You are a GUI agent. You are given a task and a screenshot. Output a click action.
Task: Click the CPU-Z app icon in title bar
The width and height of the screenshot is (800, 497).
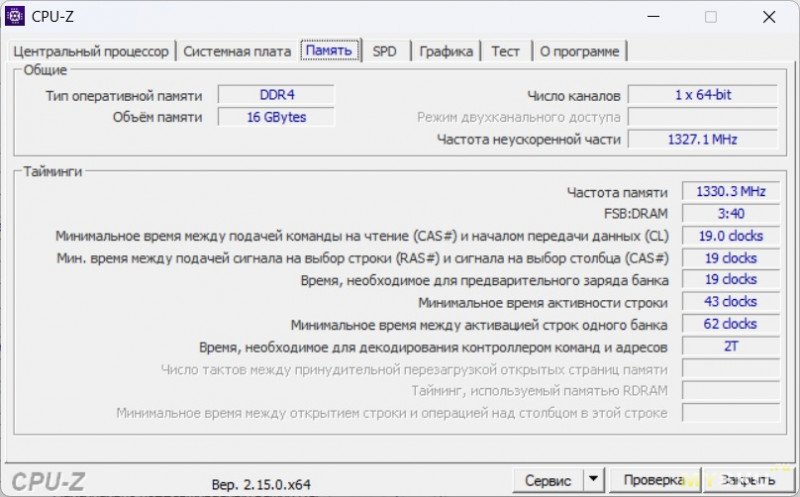coord(15,16)
